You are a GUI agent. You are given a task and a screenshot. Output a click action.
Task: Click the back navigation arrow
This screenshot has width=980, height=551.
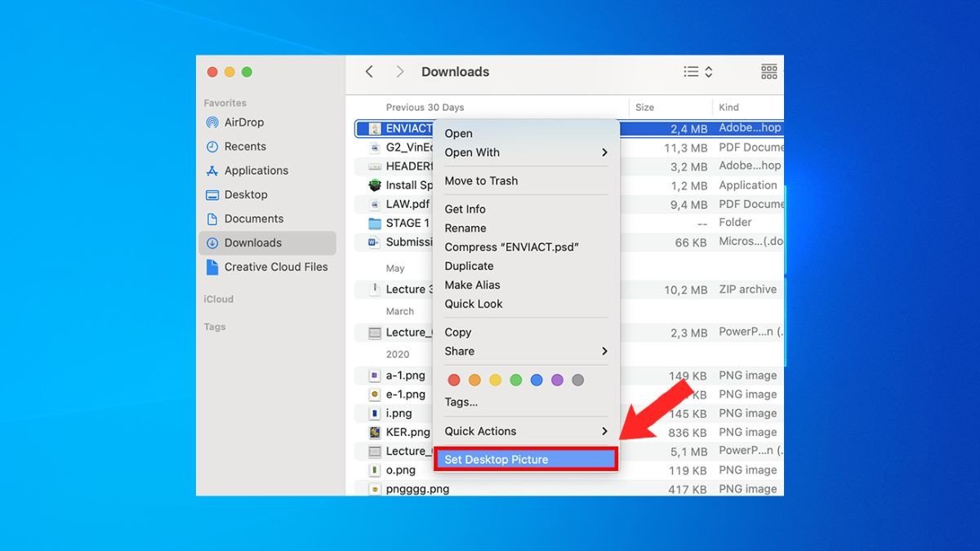pyautogui.click(x=369, y=72)
